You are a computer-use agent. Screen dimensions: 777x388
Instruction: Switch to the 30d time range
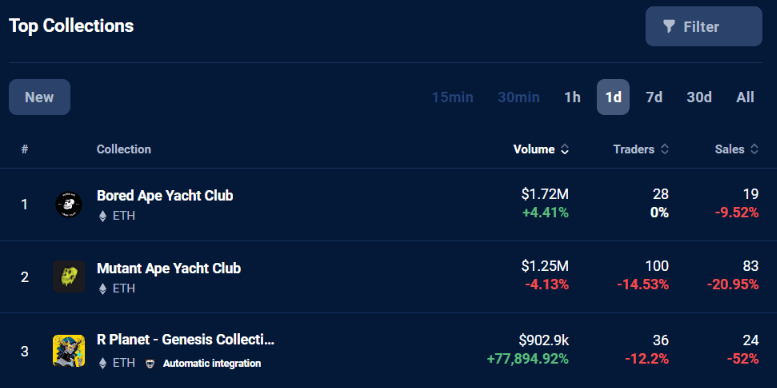[x=699, y=97]
